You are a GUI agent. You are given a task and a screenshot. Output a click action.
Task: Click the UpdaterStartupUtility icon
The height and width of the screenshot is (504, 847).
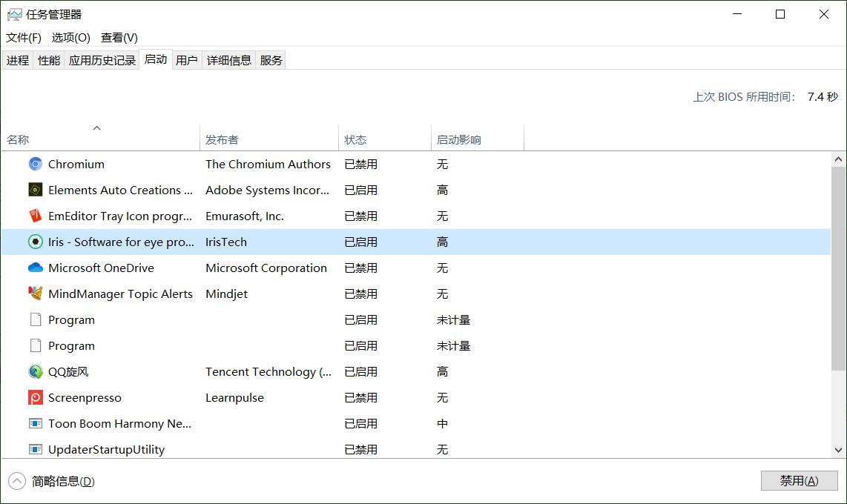[x=35, y=449]
